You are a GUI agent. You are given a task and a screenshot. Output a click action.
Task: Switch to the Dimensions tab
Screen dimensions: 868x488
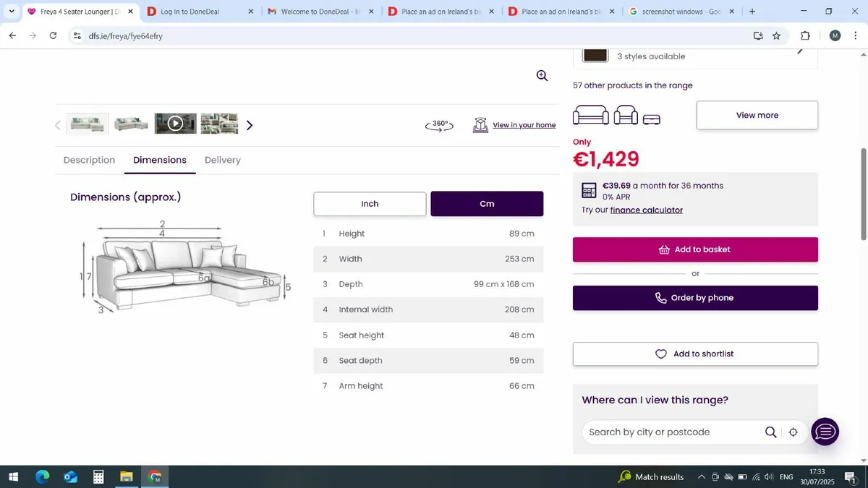click(x=160, y=160)
